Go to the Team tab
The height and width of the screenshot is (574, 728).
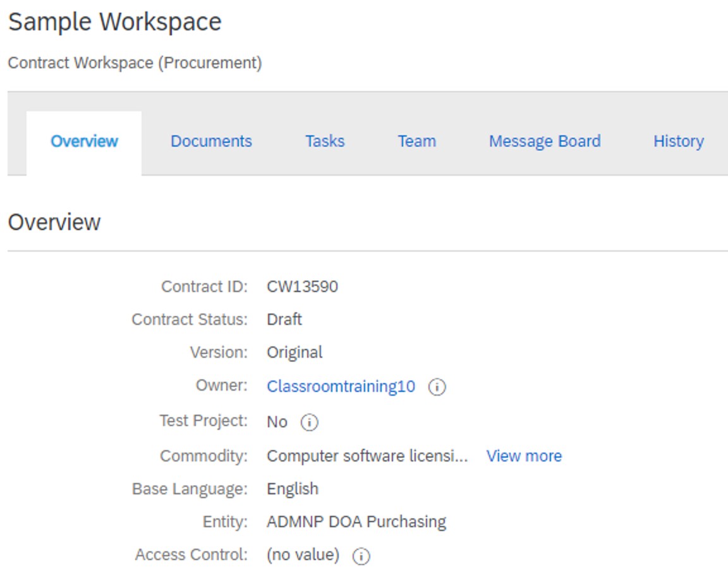coord(417,141)
